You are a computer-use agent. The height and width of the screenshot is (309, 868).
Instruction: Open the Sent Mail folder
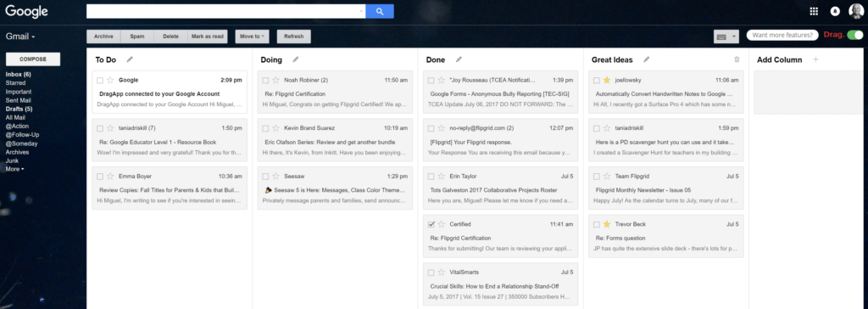19,100
